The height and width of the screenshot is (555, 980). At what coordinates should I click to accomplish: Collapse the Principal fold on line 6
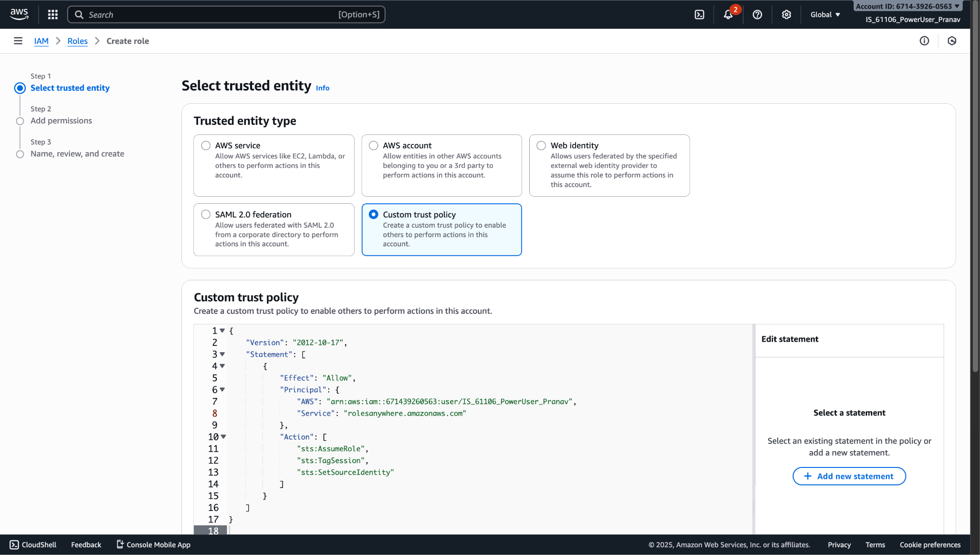tap(223, 389)
